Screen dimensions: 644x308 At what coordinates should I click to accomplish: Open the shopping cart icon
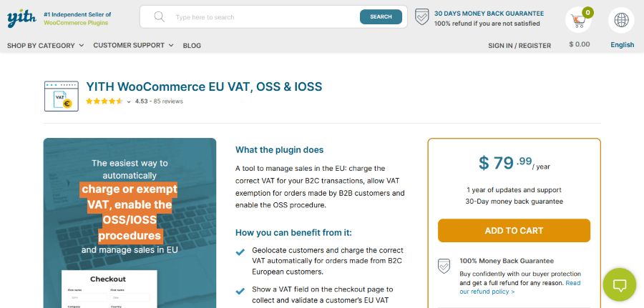tap(578, 21)
